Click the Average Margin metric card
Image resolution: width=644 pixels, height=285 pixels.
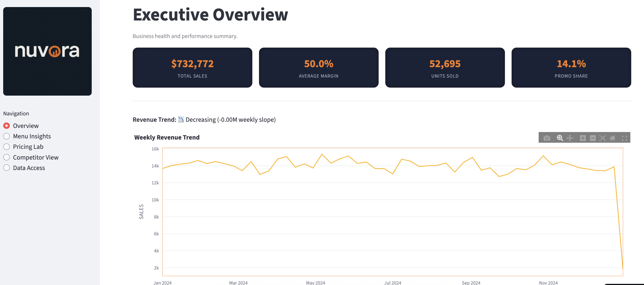pos(319,68)
